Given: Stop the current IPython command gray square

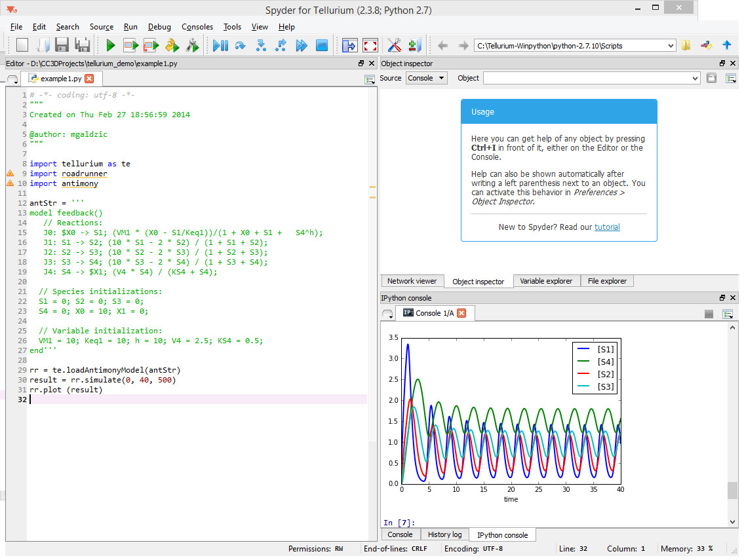Looking at the screenshot, I should tap(709, 314).
